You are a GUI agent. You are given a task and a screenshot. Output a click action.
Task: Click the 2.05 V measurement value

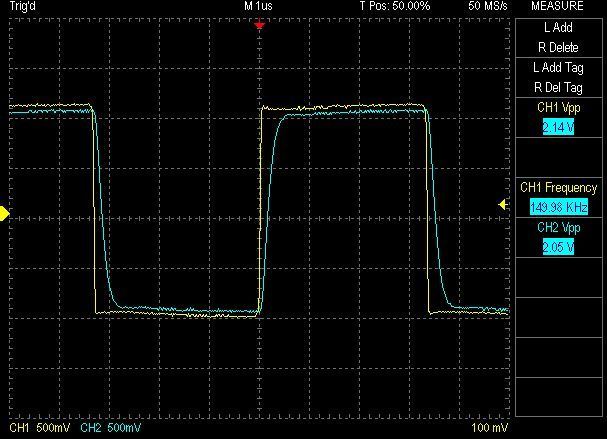pos(558,247)
